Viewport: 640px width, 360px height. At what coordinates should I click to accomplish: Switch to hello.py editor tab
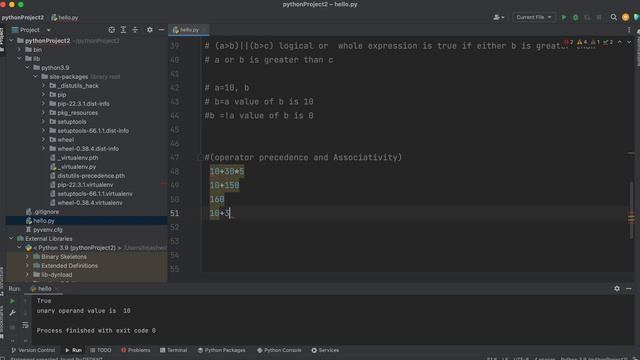point(189,30)
